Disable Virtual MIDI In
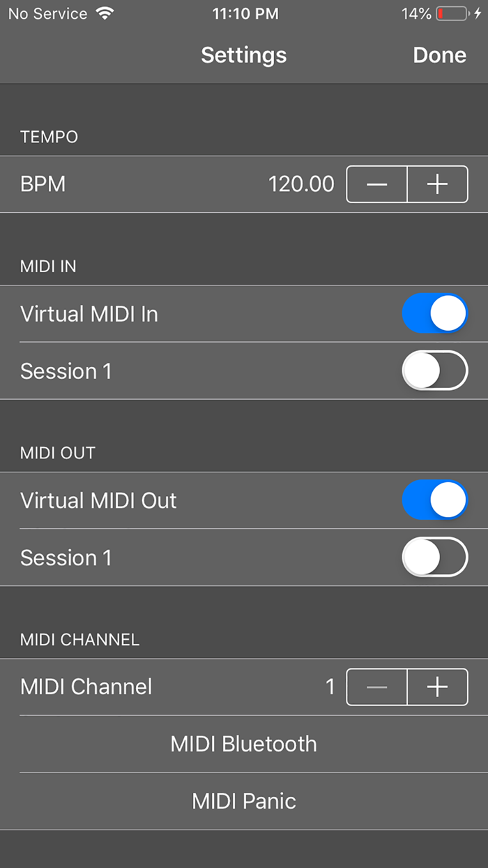Screen dimensions: 488x868 (x=434, y=313)
